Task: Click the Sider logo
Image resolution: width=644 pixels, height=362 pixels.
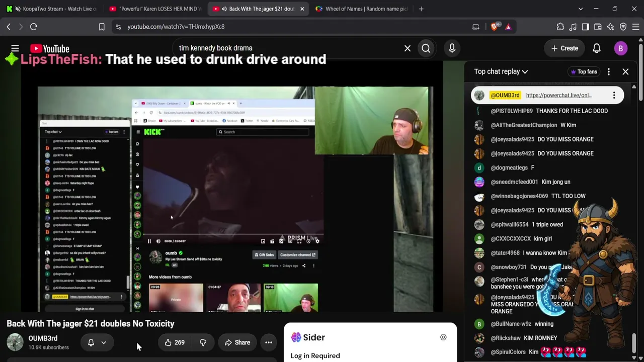Action: (x=308, y=337)
